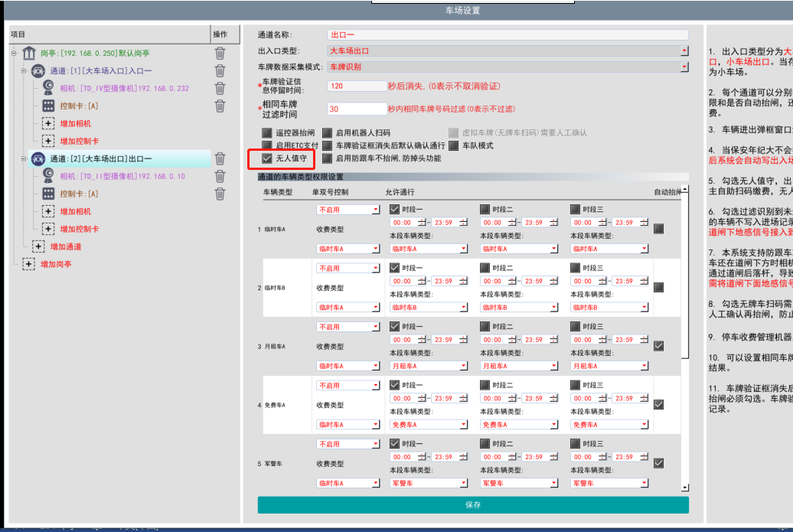
Task: Collapse the 入口一 channel tree node
Action: (x=24, y=70)
